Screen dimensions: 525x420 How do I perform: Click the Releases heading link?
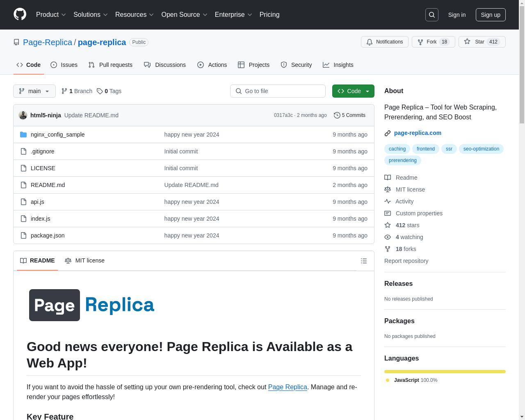[x=398, y=284]
